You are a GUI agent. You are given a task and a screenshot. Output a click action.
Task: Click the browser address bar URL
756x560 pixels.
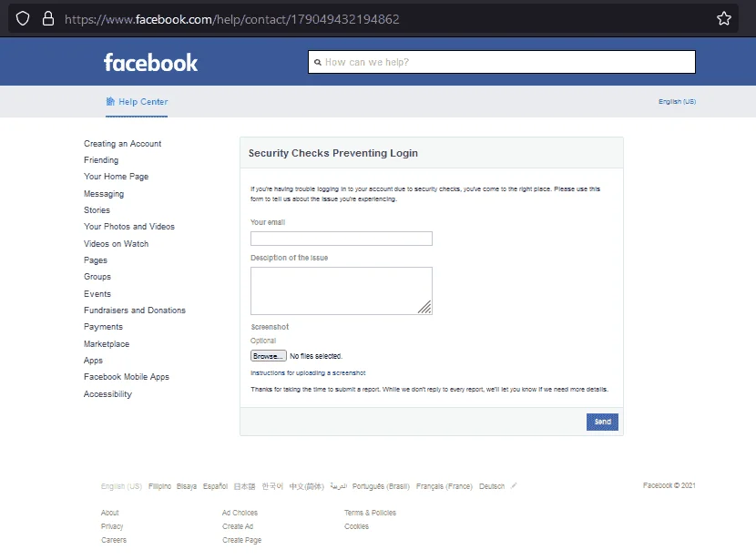tap(232, 19)
